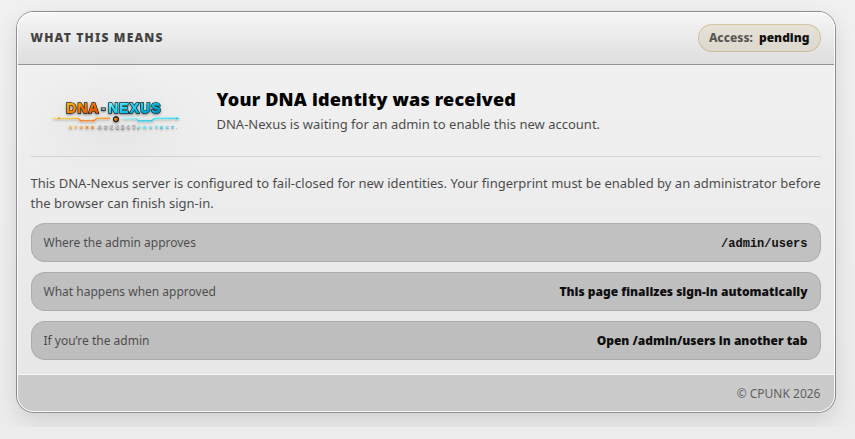Click the logo's store connect protect tagline
The image size is (855, 439).
(x=122, y=128)
